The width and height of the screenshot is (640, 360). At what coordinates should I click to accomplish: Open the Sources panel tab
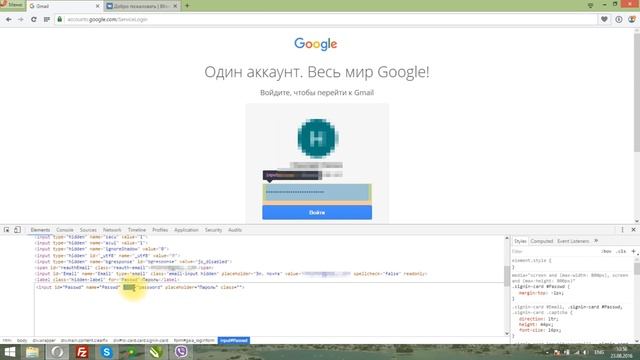88,230
